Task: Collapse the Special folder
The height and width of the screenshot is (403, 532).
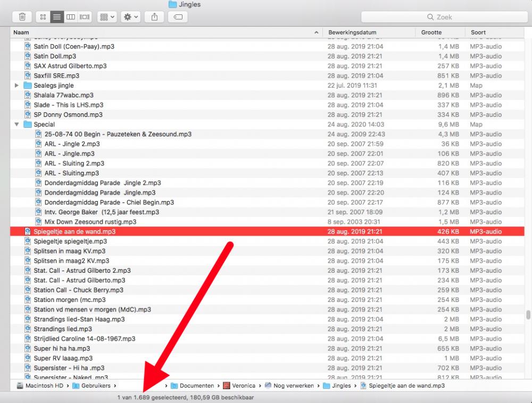Action: coord(16,124)
